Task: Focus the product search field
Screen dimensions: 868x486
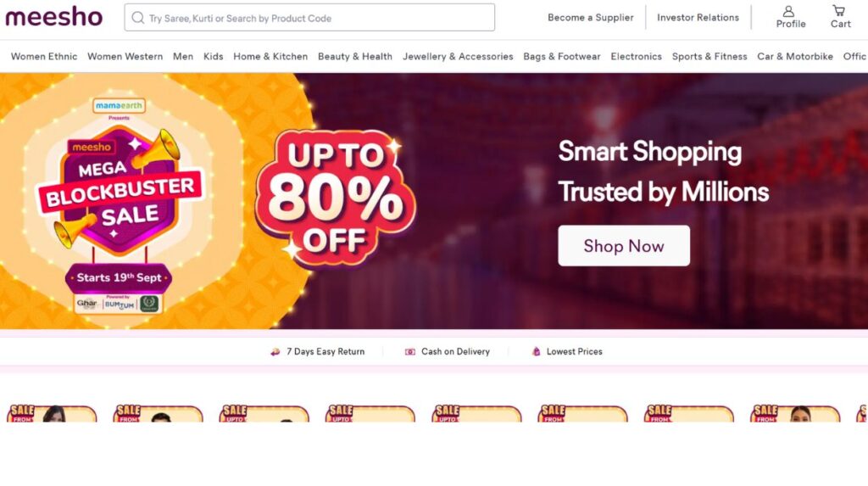Action: click(309, 18)
